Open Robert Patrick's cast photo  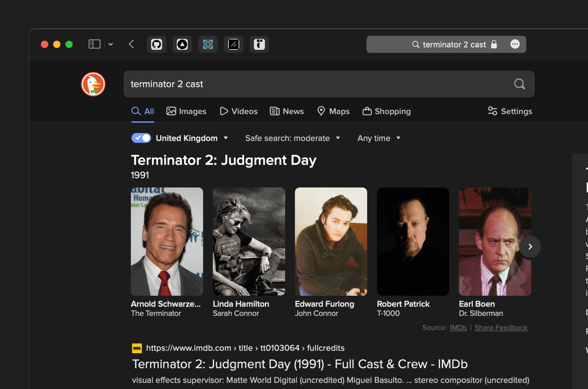(x=413, y=241)
